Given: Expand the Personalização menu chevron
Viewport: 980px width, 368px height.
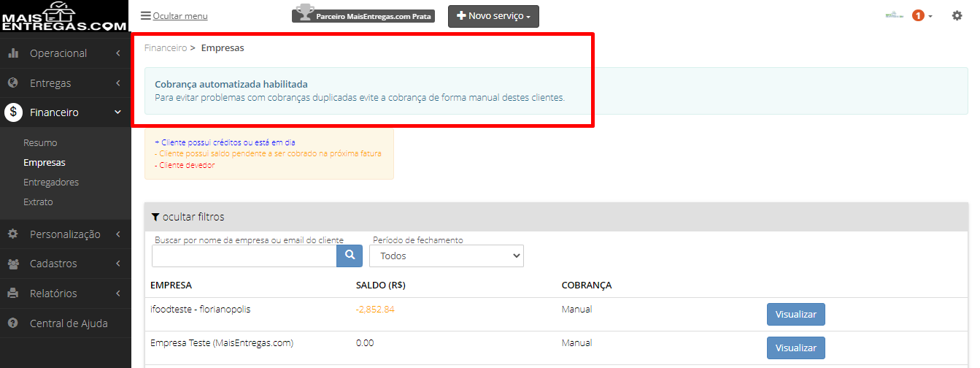Looking at the screenshot, I should tap(118, 234).
